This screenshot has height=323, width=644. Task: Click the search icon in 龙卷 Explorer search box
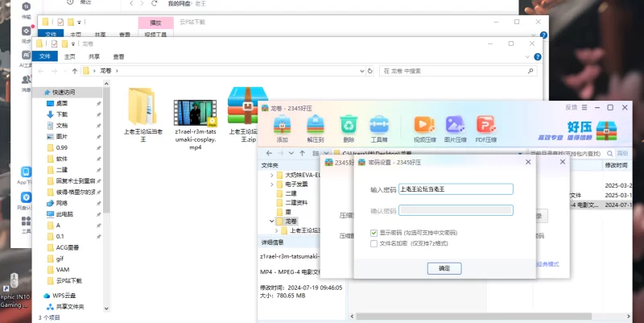pyautogui.click(x=530, y=71)
